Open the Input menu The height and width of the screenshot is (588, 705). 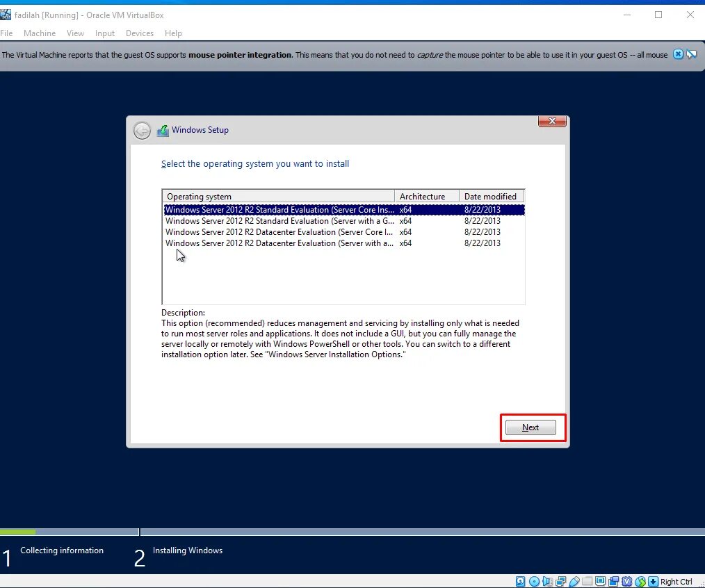pyautogui.click(x=105, y=33)
